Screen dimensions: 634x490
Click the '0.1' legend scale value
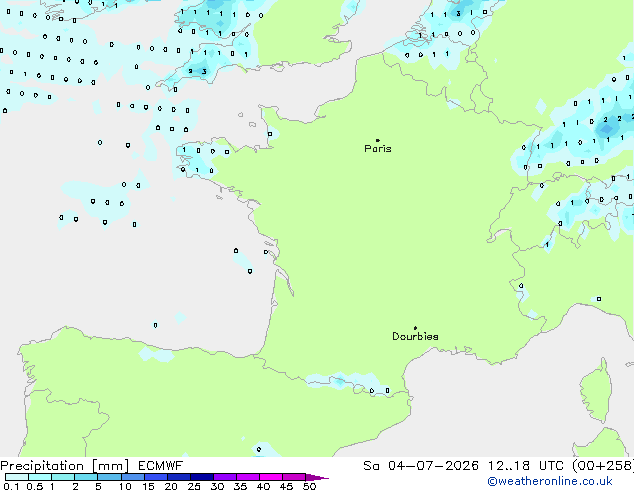(x=11, y=486)
